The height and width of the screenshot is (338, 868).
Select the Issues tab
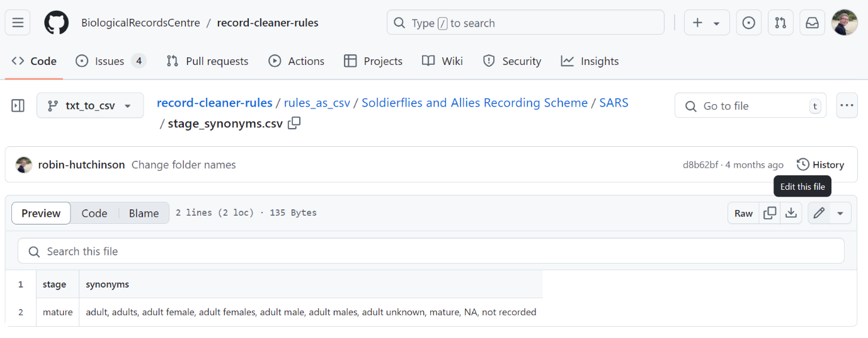tap(110, 61)
